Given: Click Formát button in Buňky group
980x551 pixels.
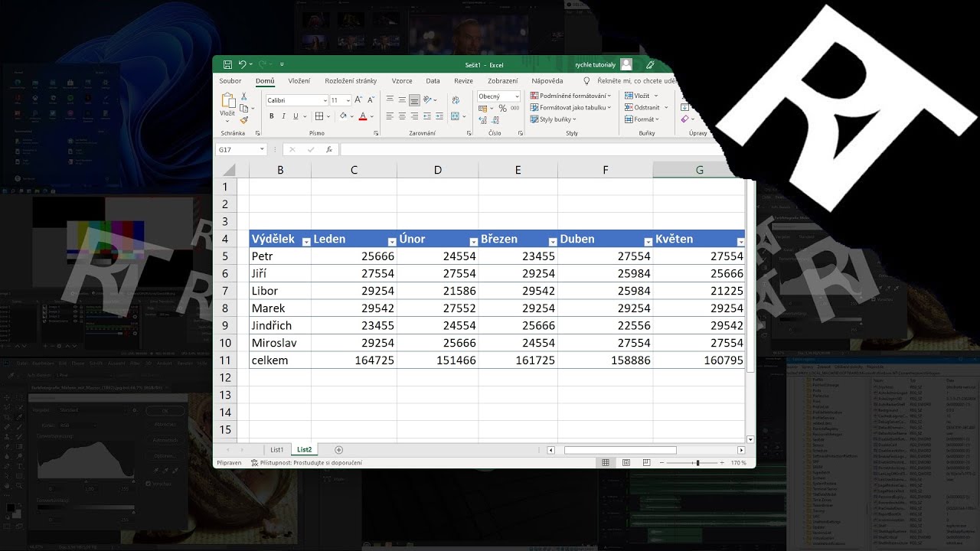Looking at the screenshot, I should 642,119.
